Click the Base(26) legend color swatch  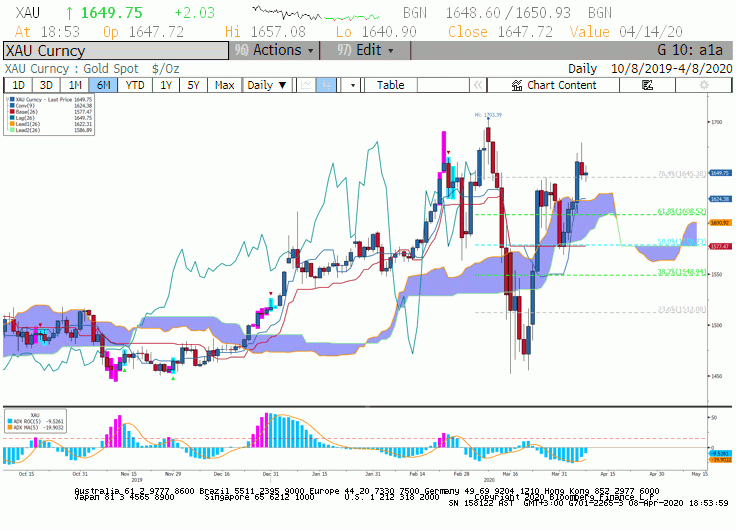point(12,112)
